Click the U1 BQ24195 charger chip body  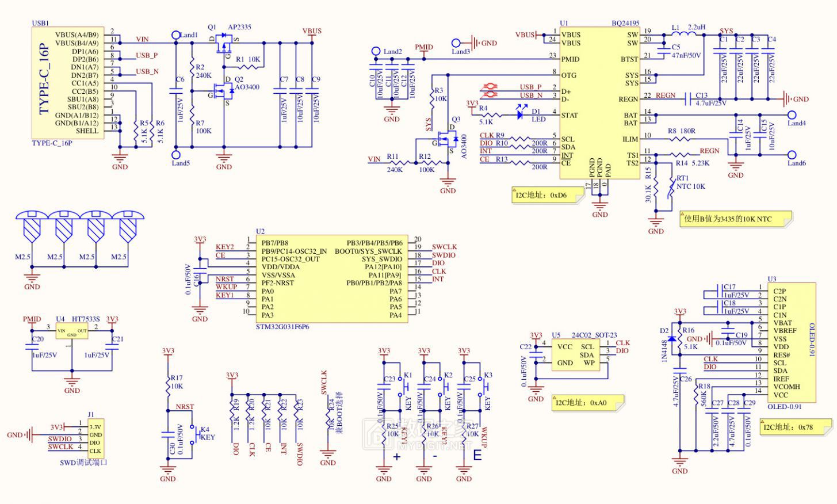click(x=599, y=102)
